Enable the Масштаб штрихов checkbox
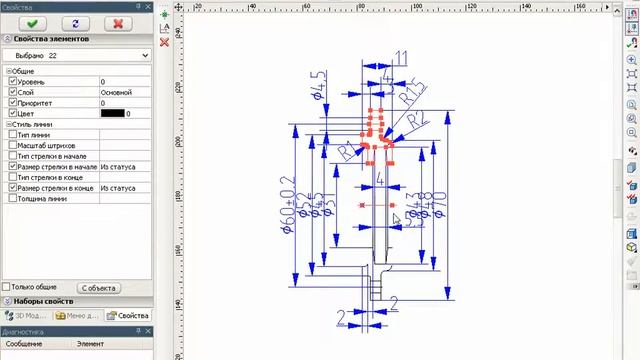640x360 pixels. (x=13, y=145)
